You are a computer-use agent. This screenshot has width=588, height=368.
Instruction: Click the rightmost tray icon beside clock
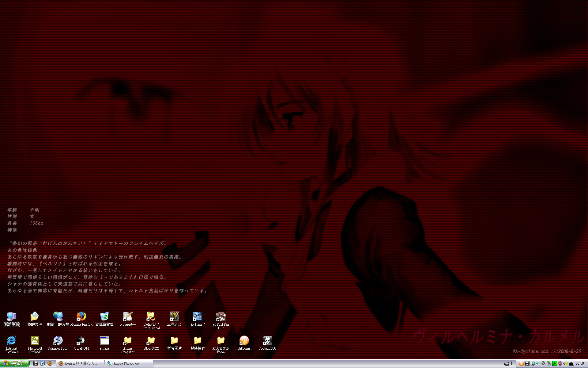(x=571, y=364)
